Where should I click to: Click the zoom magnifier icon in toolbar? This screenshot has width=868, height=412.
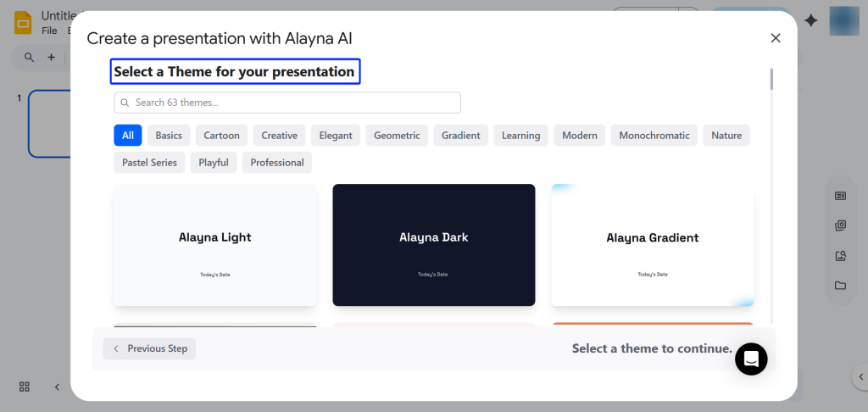coord(30,58)
